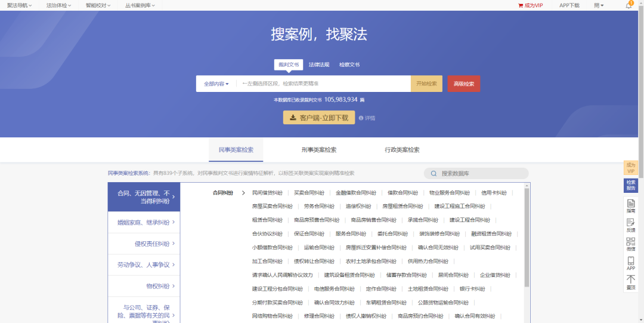Open the APP phone icon in sidebar
This screenshot has width=644, height=323.
[x=631, y=264]
